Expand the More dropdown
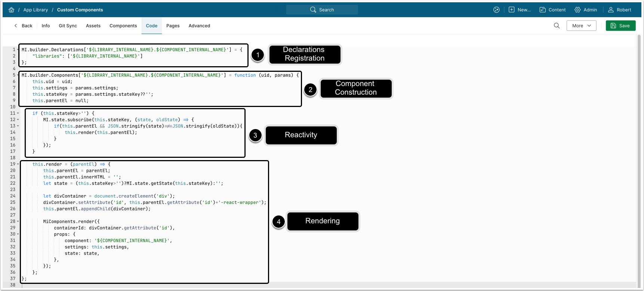Screen dimensions: 644x291 (581, 26)
